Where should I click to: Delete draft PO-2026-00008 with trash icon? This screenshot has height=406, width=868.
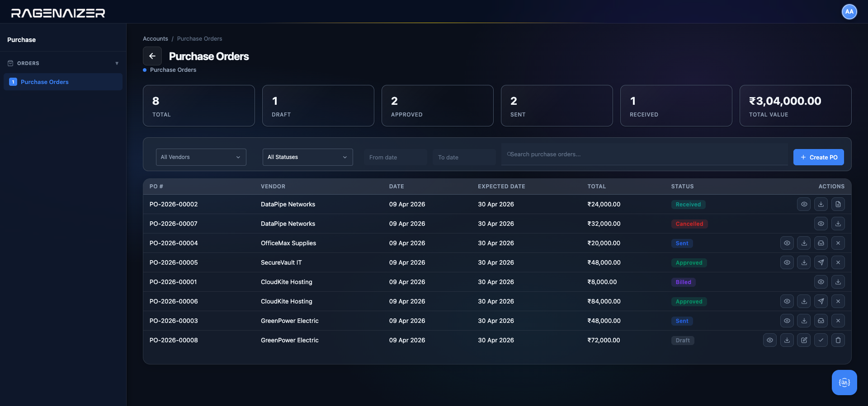[838, 340]
